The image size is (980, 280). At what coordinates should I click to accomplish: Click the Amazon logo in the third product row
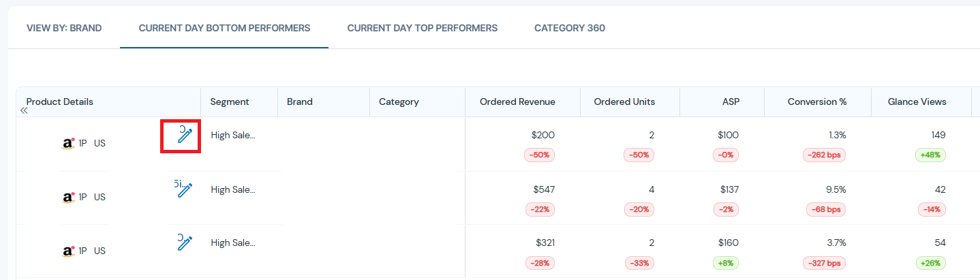(x=68, y=250)
